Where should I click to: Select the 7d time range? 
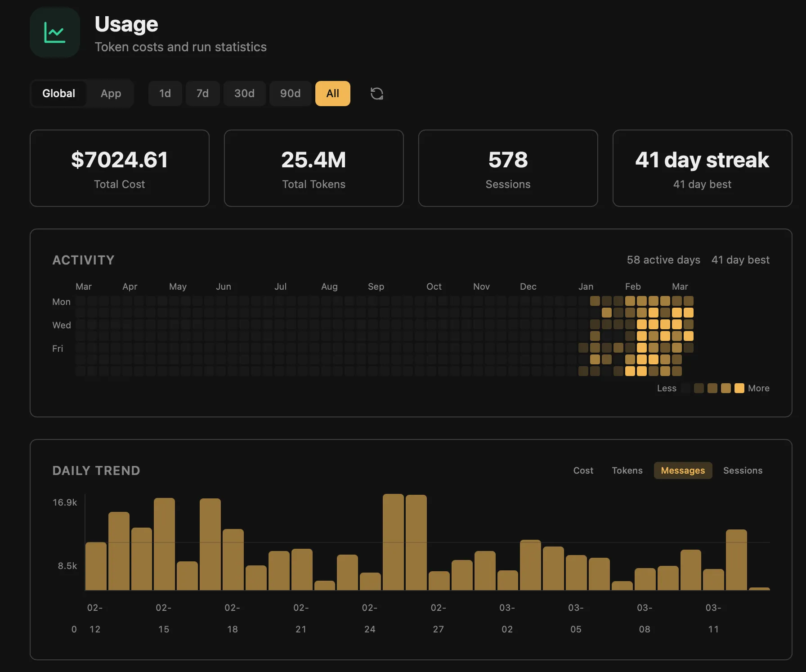click(x=202, y=94)
